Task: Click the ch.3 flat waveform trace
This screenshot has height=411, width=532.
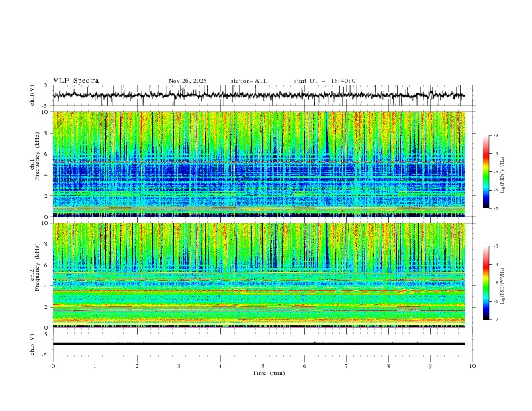Action: (x=259, y=344)
